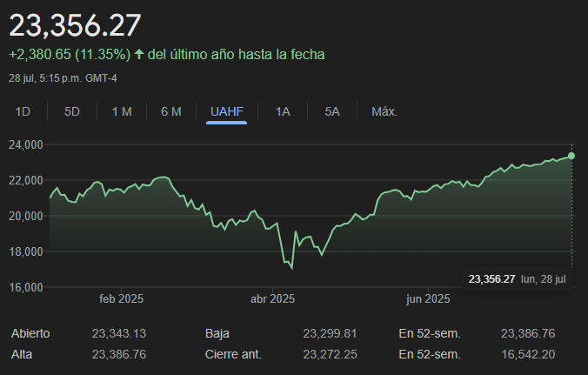Click the Abierto value 23,343.13

119,333
